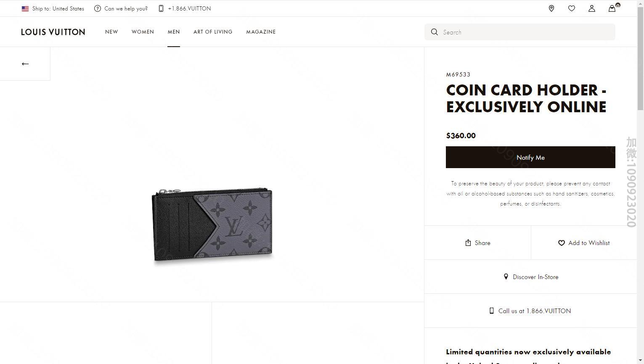Open wishlist heart icon in header
Viewport: 644px width, 364px height.
572,8
